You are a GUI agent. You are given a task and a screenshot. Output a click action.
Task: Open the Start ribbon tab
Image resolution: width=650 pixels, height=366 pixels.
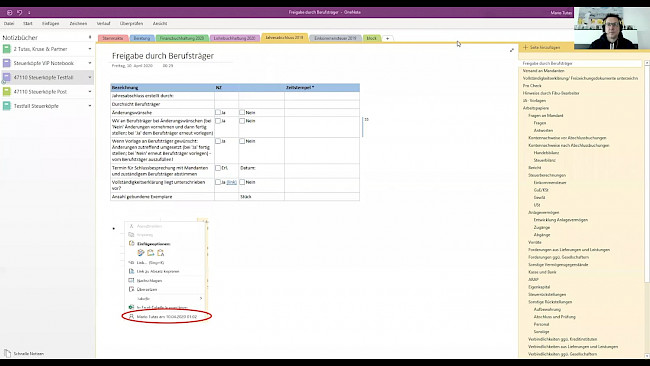[x=28, y=24]
